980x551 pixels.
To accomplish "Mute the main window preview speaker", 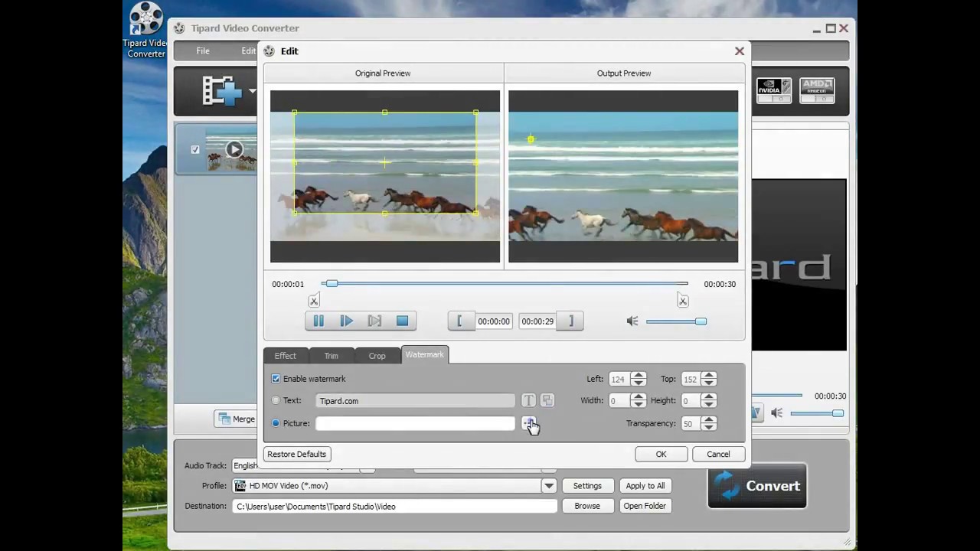I will [777, 413].
